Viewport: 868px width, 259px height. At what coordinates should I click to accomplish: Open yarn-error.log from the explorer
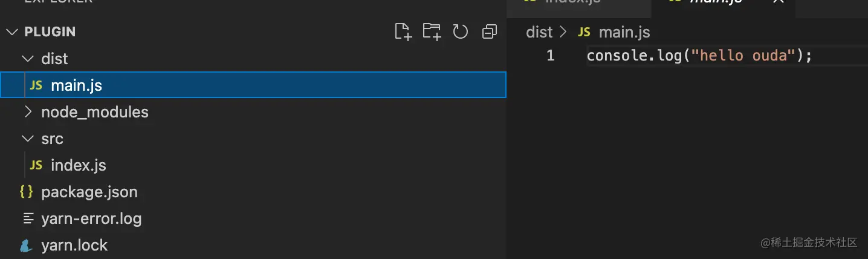91,218
